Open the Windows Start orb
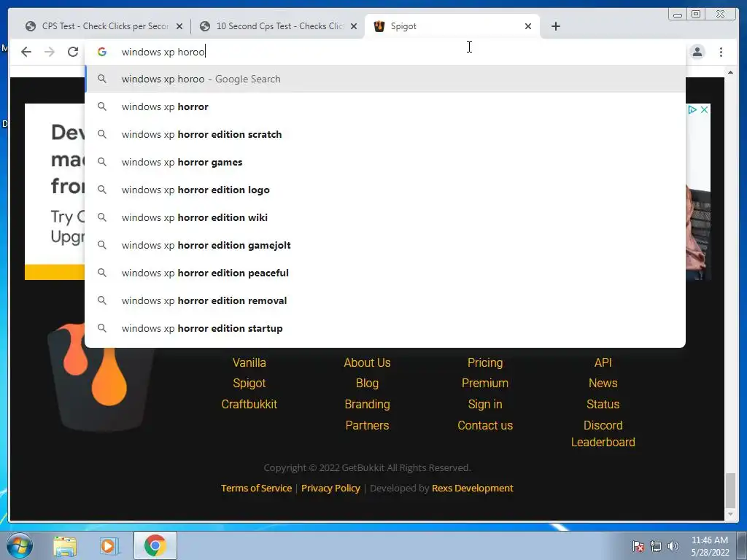 click(20, 545)
